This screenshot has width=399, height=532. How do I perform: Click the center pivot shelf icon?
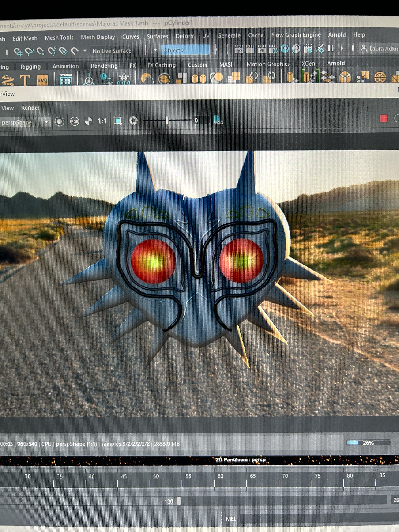click(89, 79)
